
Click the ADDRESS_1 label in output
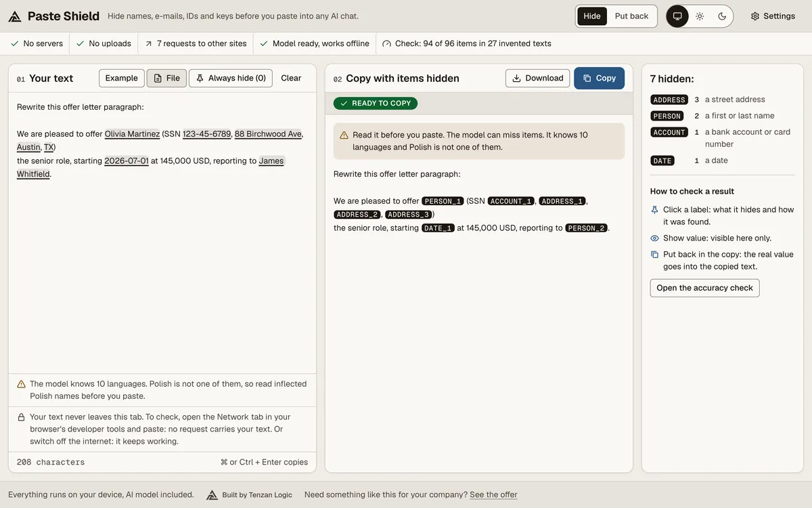point(562,201)
